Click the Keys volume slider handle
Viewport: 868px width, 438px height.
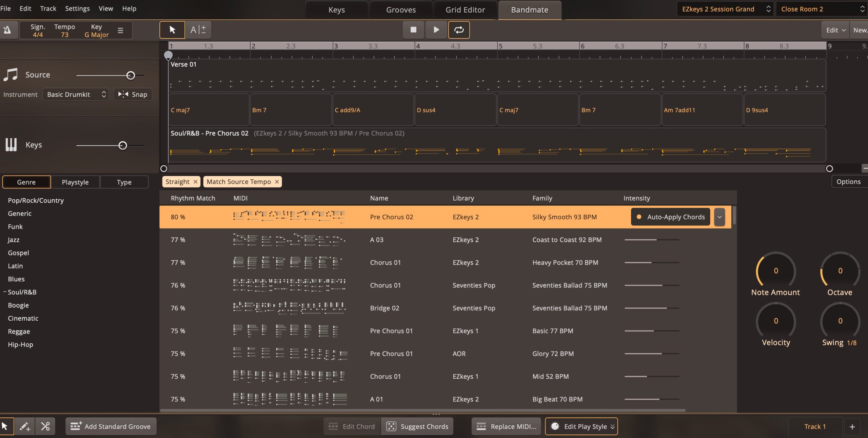pyautogui.click(x=123, y=145)
